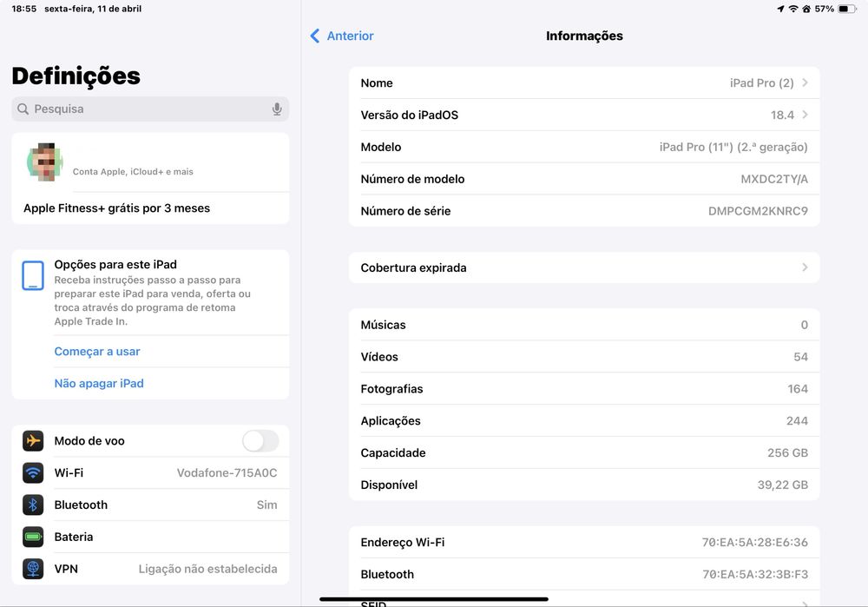Viewport: 868px width, 607px height.
Task: Tap the 57% battery percentage text
Action: (825, 9)
